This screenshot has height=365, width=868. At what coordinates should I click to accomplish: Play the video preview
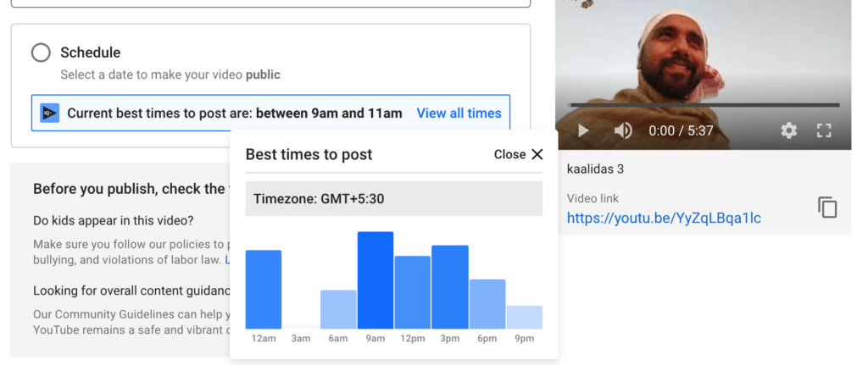coord(583,130)
